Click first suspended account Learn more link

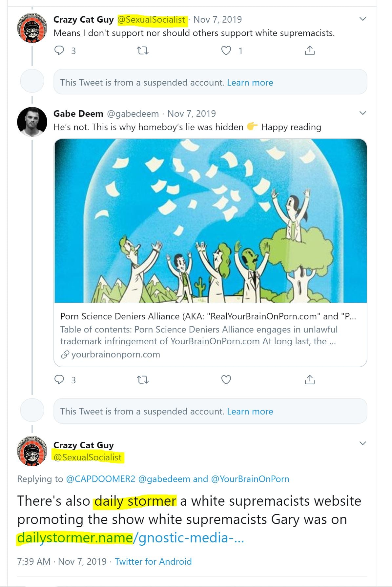pos(250,82)
